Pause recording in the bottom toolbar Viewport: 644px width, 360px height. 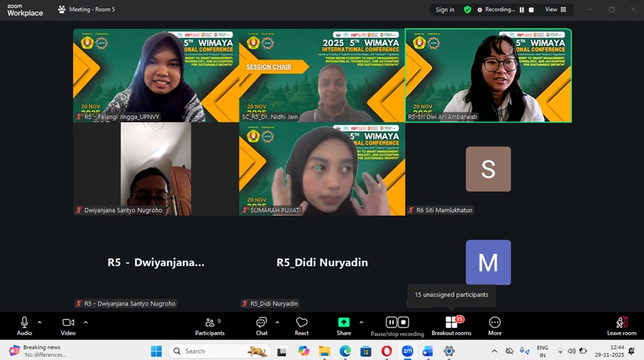tap(391, 322)
